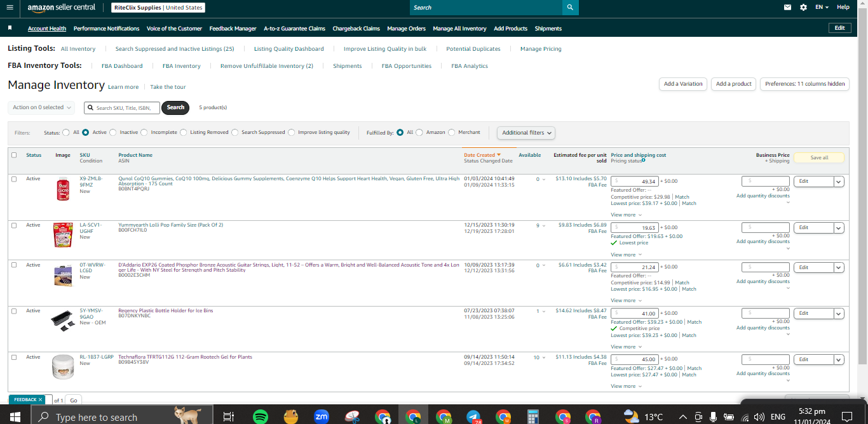
Task: Sort by Date Created column arrow
Action: pyautogui.click(x=499, y=155)
